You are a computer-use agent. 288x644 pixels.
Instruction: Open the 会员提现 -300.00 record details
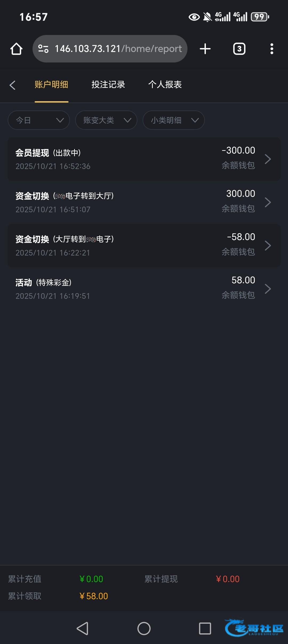tap(144, 159)
